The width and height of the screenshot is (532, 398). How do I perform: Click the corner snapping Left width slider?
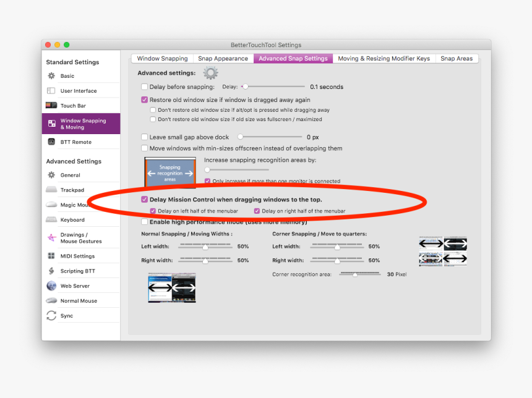(x=337, y=247)
